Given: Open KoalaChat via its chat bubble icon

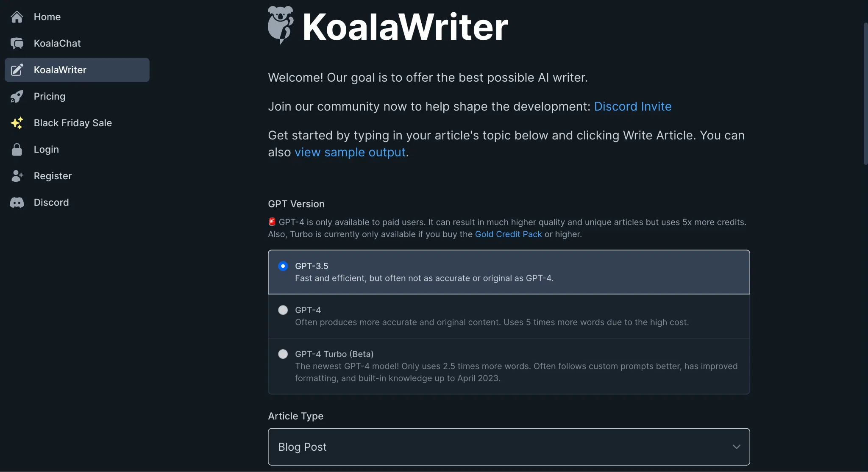Looking at the screenshot, I should click(x=17, y=43).
